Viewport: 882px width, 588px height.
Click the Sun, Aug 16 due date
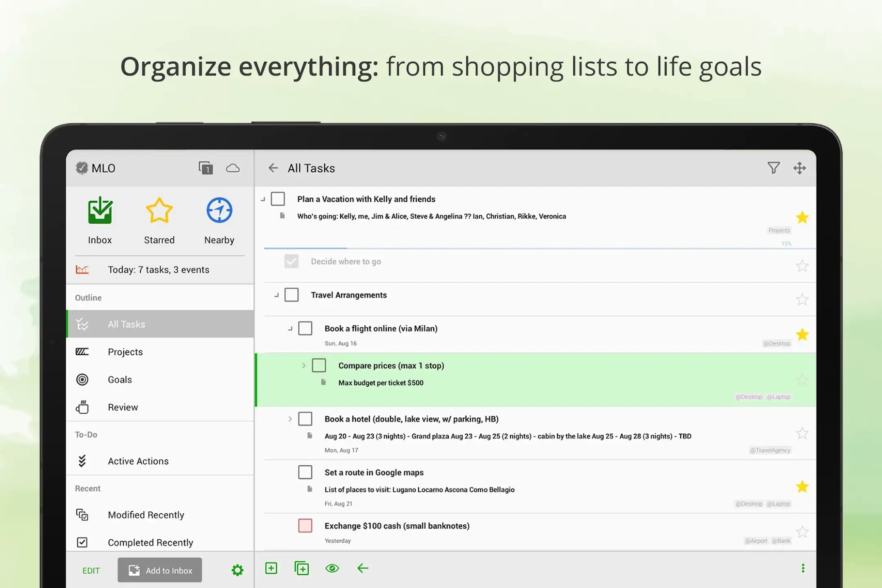tap(341, 343)
